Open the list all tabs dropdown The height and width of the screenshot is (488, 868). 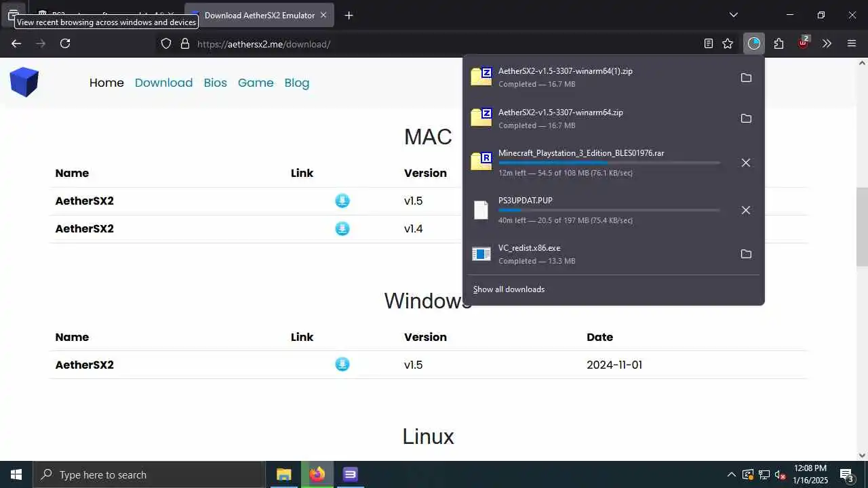[733, 15]
